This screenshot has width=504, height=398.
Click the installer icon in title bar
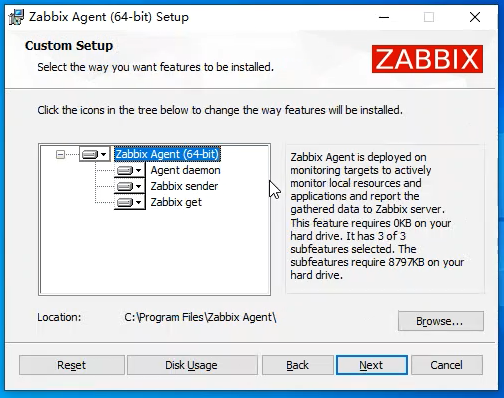point(16,17)
